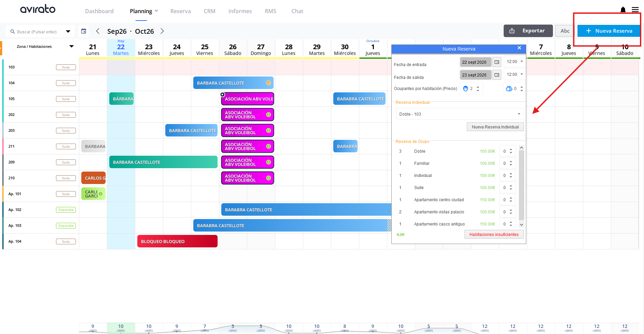Open calendar icon next to Fecha de entrada
Image resolution: width=644 pixels, height=334 pixels.
[x=497, y=62]
